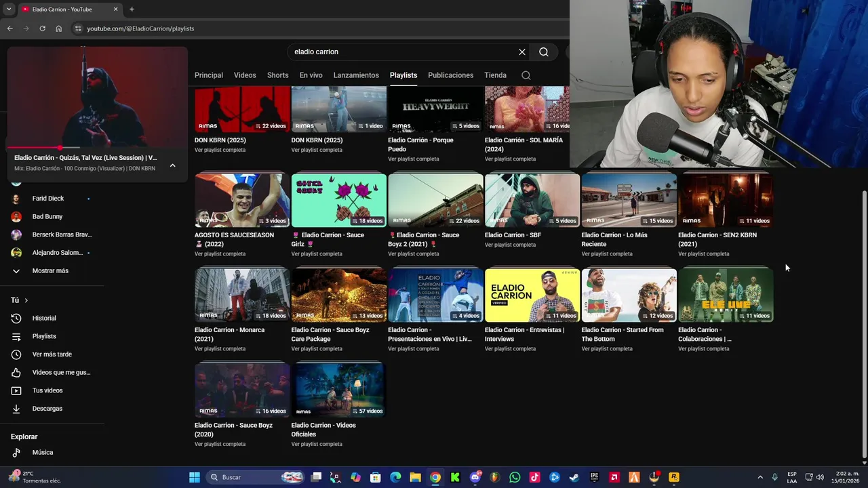This screenshot has height=488, width=868.
Task: Switch to the Videos channel tab
Action: click(245, 75)
